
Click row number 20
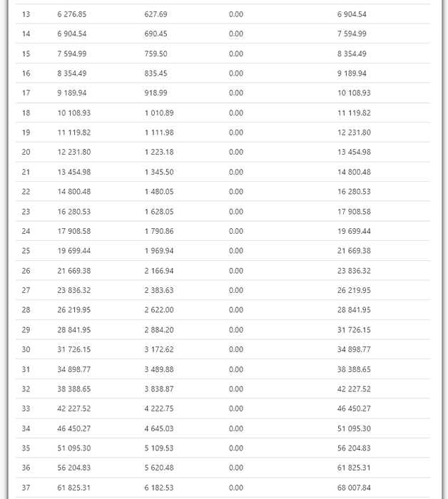[26, 152]
